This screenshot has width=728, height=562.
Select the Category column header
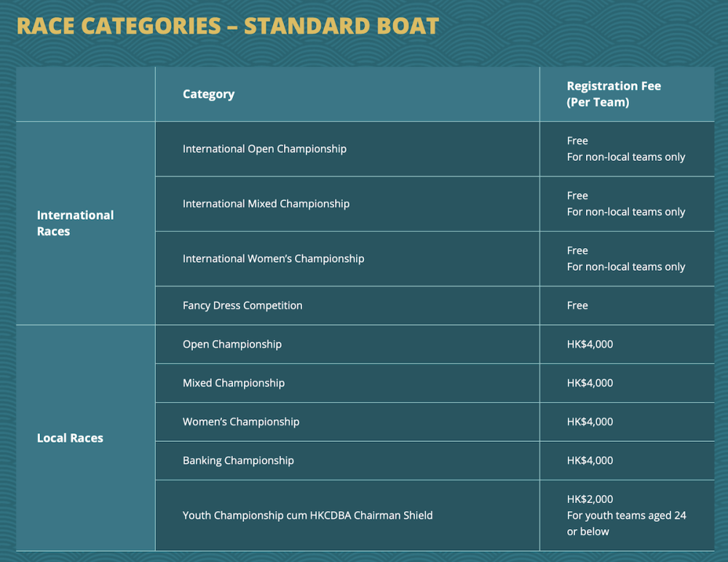tap(208, 94)
